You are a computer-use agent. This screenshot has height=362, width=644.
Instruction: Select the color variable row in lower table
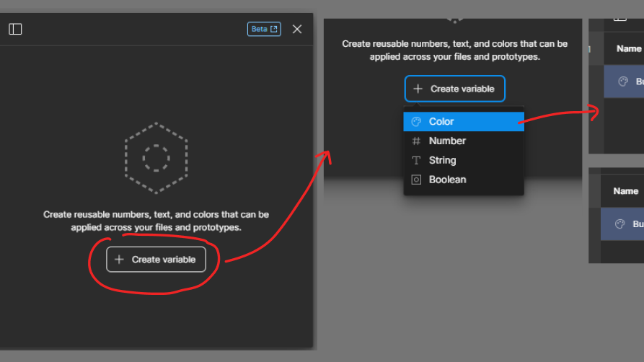coord(622,224)
